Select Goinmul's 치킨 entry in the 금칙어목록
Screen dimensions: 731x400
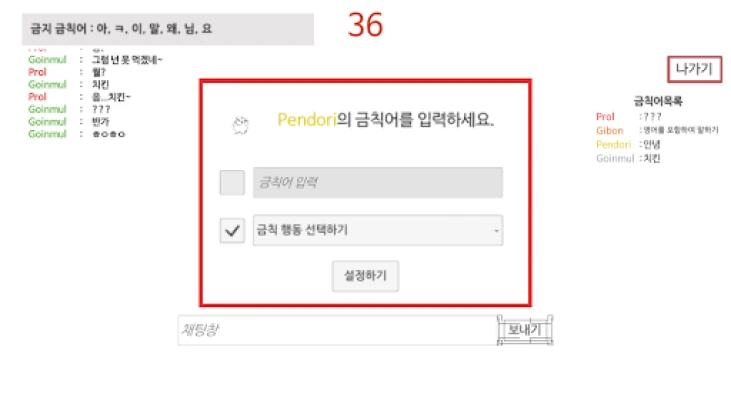(x=628, y=159)
